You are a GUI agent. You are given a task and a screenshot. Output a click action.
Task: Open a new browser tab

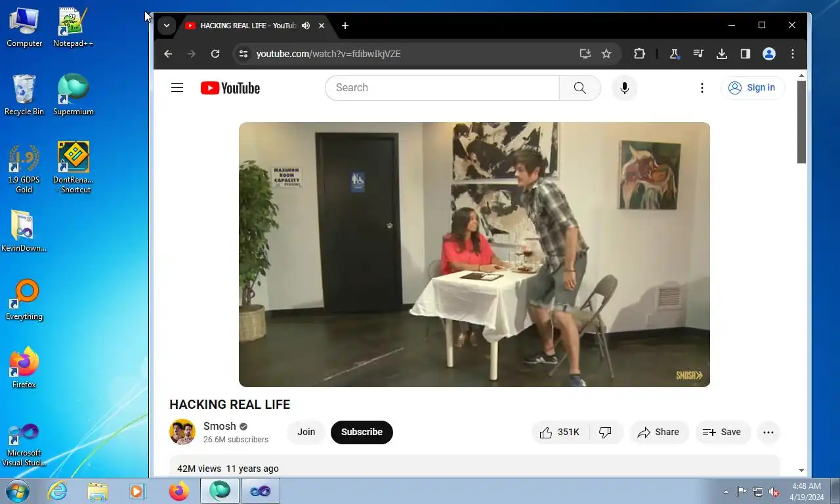tap(345, 26)
